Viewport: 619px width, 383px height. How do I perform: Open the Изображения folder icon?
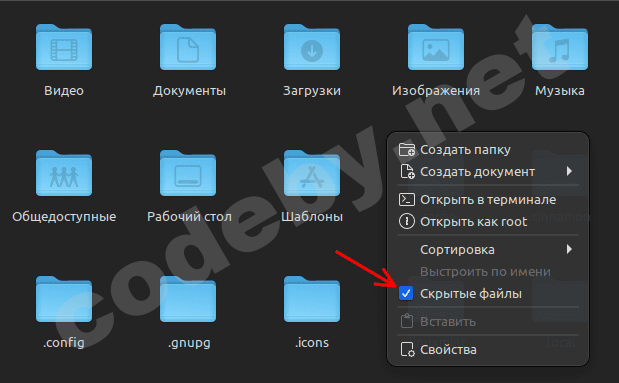tap(436, 47)
